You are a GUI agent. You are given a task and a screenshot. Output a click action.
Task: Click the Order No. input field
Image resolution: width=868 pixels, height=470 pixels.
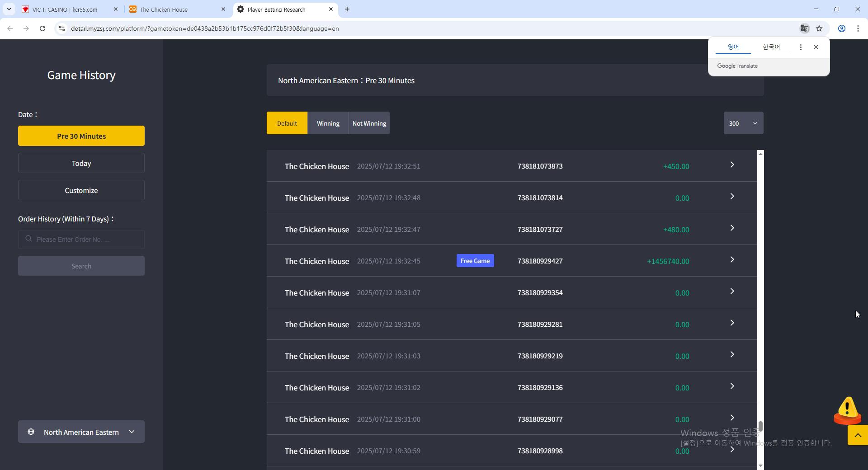[x=81, y=239]
